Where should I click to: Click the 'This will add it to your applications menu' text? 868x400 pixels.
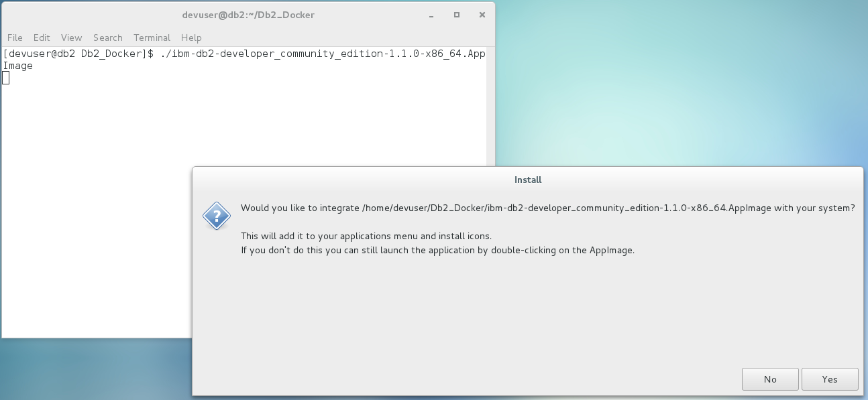click(366, 236)
